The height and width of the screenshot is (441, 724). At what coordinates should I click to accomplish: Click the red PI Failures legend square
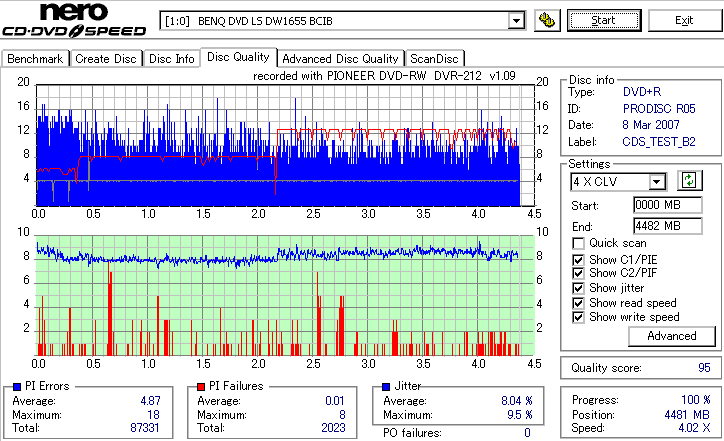point(201,387)
